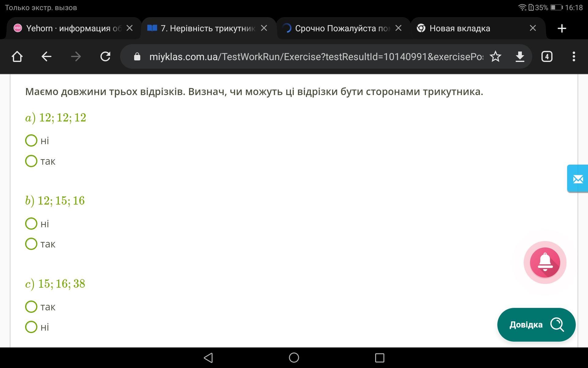
Task: Open the tab switcher showing 4
Action: tap(547, 56)
